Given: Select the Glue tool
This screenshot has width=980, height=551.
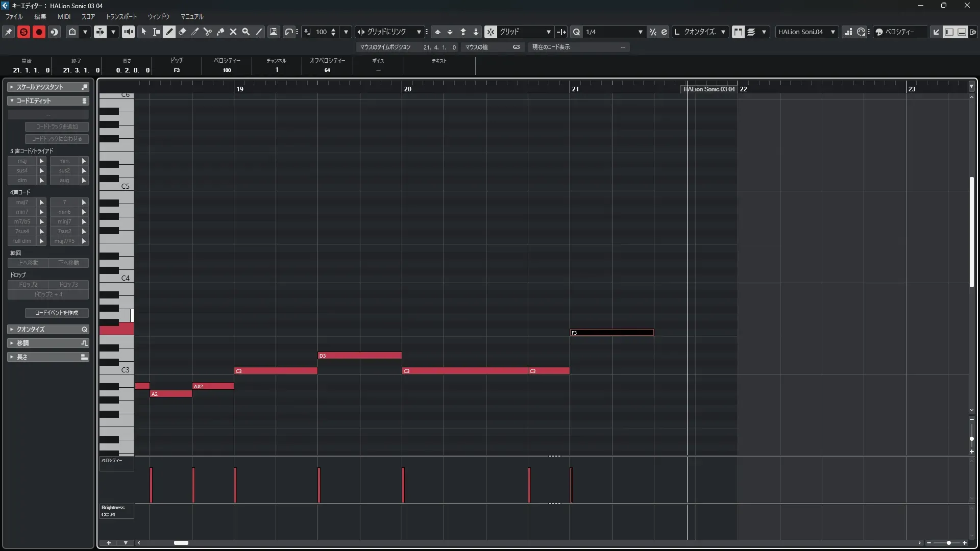Looking at the screenshot, I should pos(220,32).
